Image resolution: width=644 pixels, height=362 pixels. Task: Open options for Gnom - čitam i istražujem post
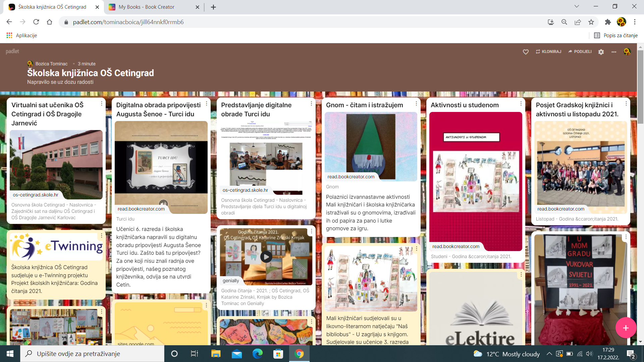click(416, 104)
